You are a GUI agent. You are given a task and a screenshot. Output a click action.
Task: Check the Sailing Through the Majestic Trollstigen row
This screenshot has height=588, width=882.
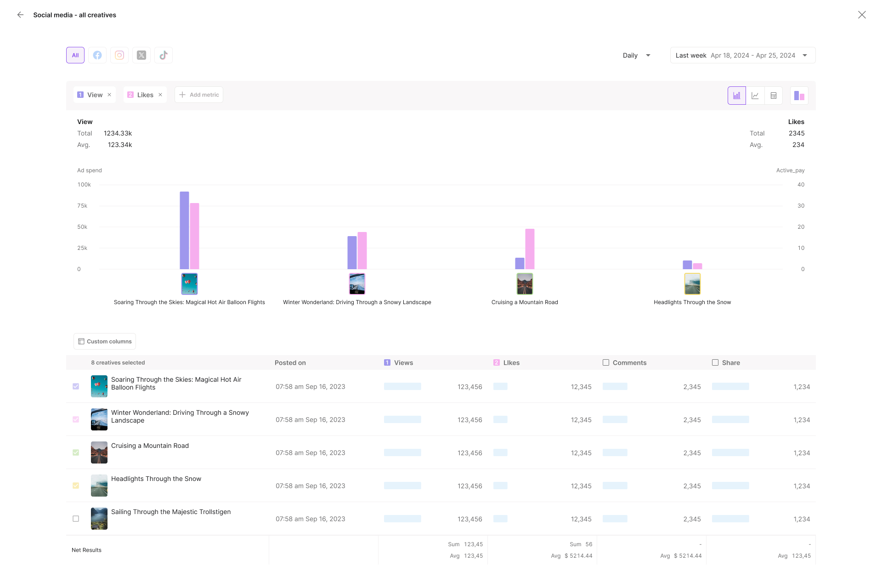(x=76, y=519)
